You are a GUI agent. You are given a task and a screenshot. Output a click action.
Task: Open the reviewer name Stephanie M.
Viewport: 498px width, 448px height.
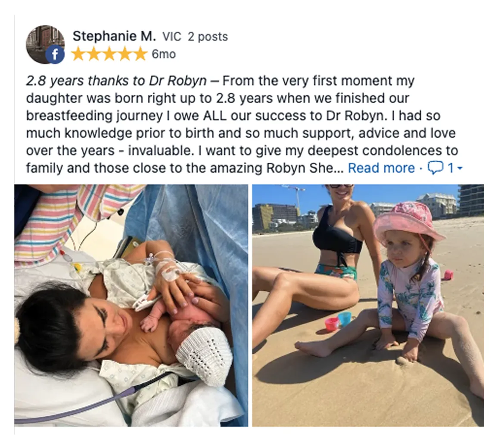[114, 36]
